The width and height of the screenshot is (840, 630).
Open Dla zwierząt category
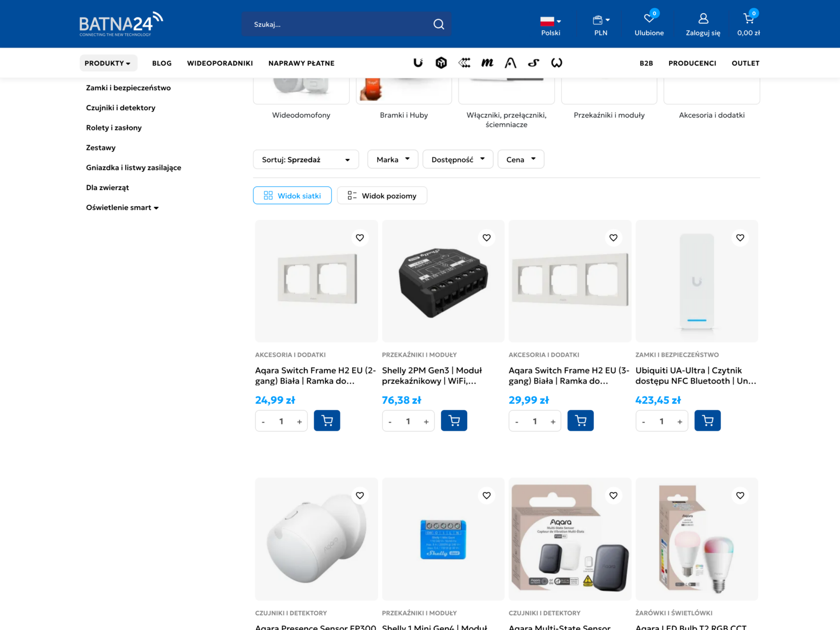(x=107, y=187)
